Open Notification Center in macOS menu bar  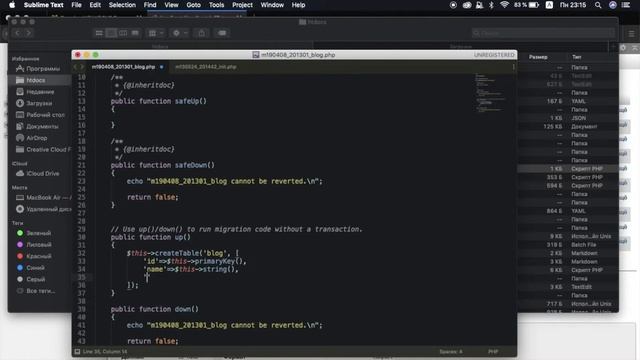pos(626,5)
